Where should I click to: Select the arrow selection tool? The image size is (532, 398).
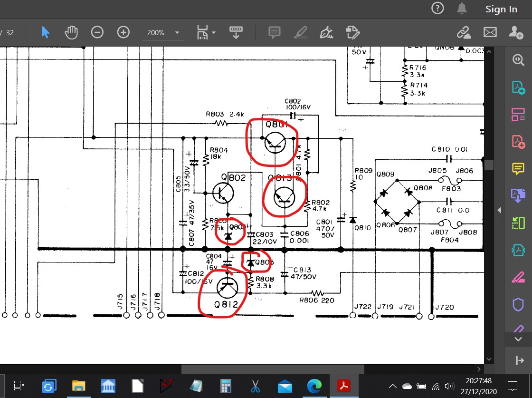point(45,33)
